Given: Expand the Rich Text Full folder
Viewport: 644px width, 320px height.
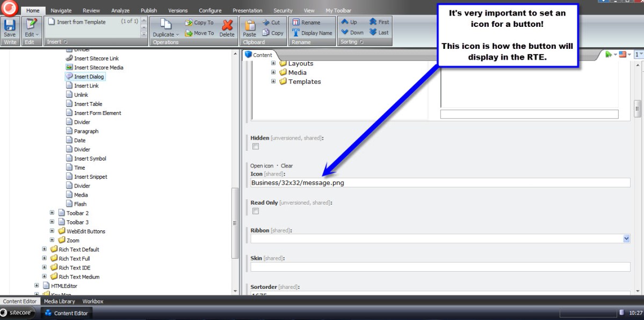Looking at the screenshot, I should click(45, 258).
